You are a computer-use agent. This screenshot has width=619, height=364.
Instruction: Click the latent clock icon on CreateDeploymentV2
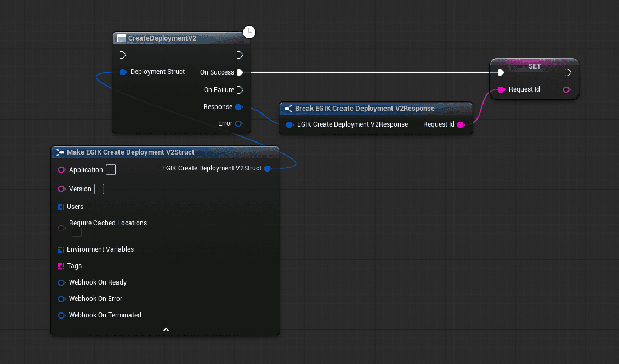249,32
